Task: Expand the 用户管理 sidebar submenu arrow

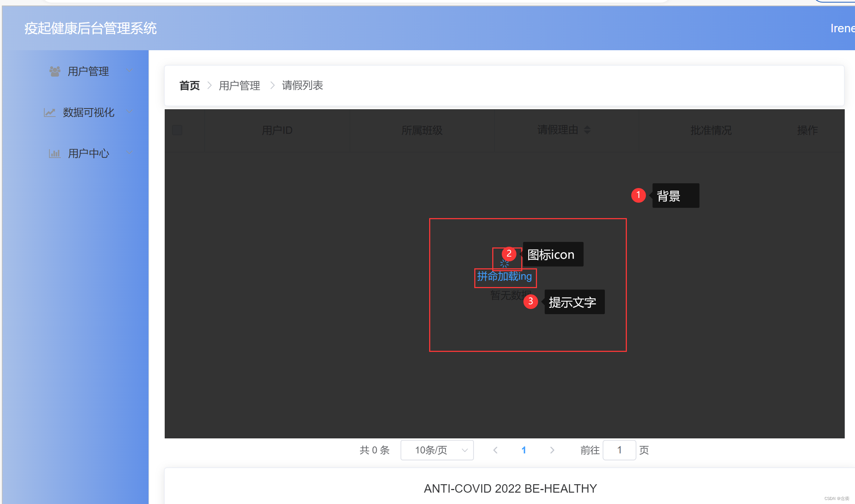Action: click(129, 71)
